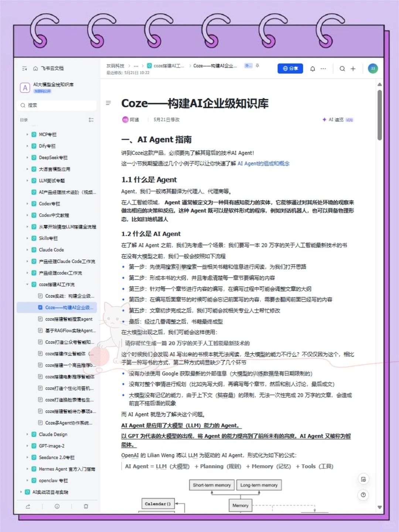Open 产品经理codex工作流 entry
Viewport: 399px width, 532px height.
[61, 273]
